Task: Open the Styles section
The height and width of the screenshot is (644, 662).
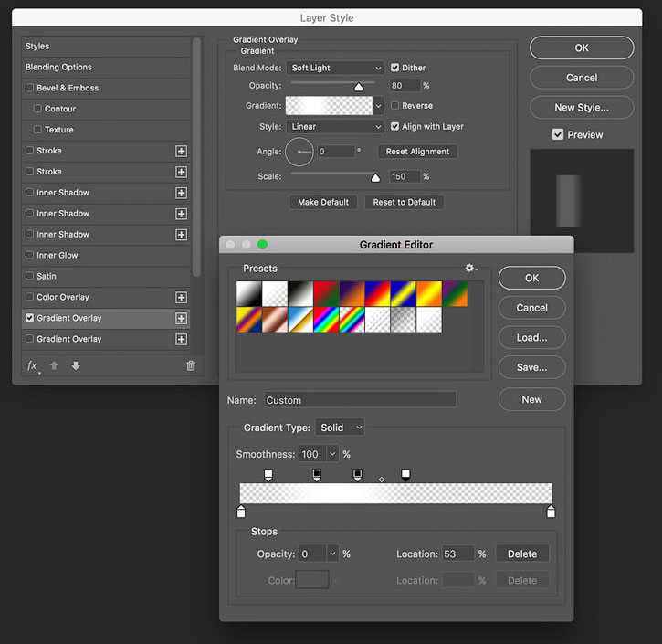Action: (x=106, y=47)
